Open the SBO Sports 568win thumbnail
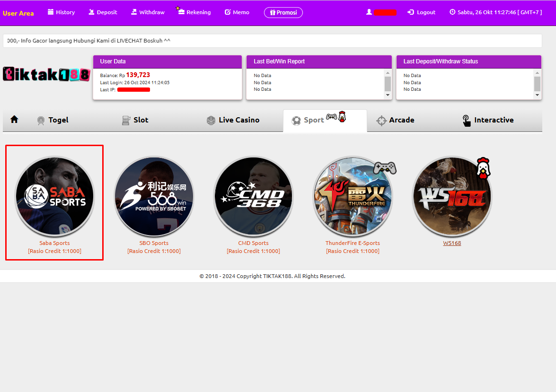 154,196
